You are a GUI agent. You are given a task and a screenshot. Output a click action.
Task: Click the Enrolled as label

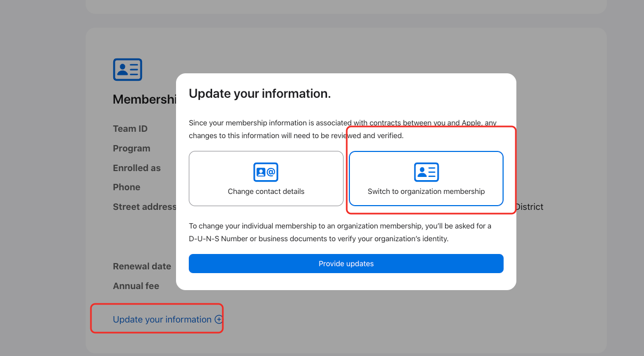[x=137, y=168]
